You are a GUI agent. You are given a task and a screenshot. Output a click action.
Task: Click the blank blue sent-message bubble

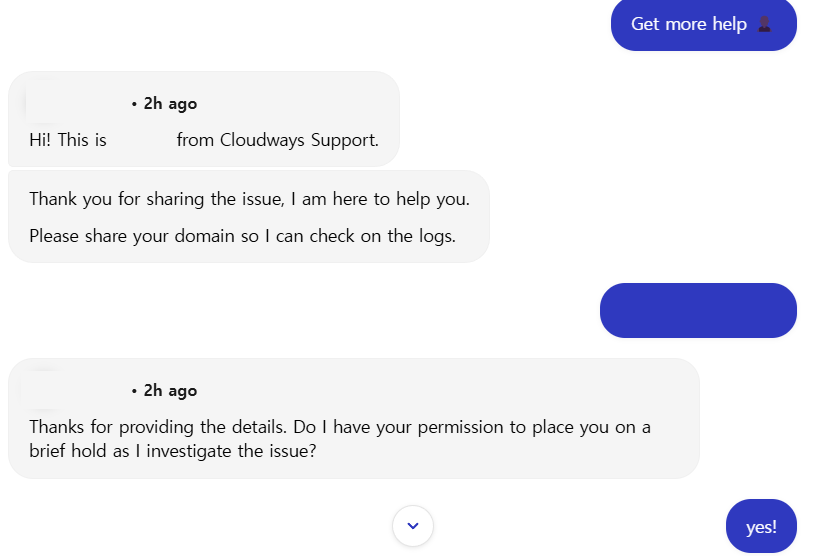tap(698, 311)
